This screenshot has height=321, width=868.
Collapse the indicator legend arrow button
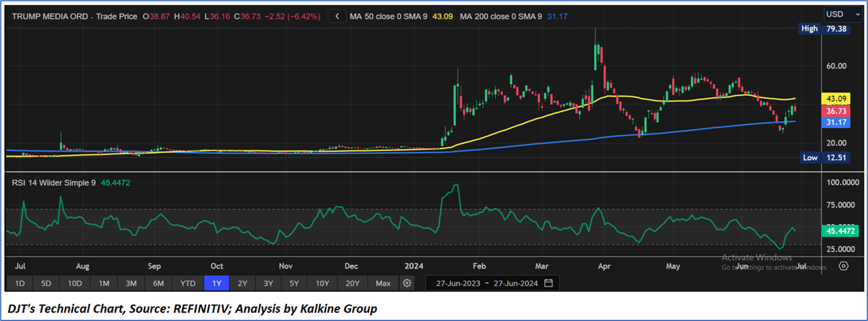tap(338, 17)
